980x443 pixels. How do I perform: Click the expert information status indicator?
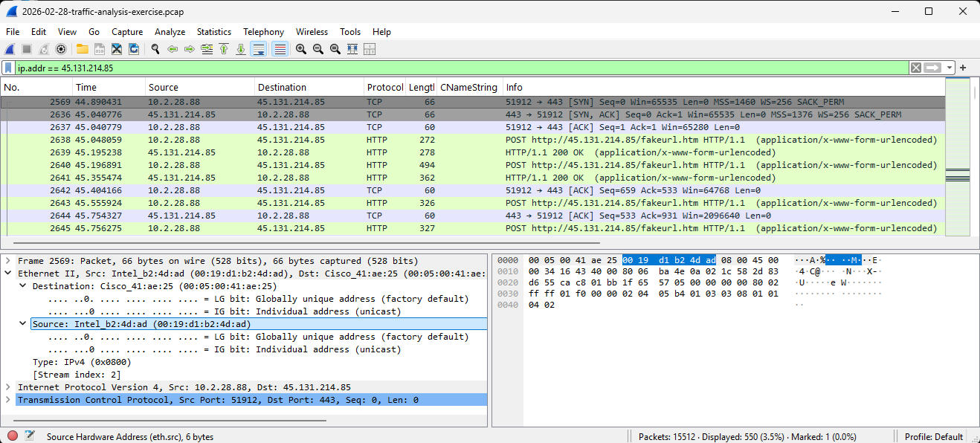13,436
